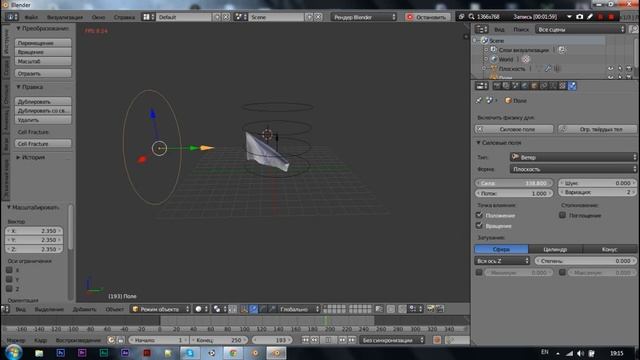This screenshot has height=360, width=640.
Task: Open the Все сцены outliner display dropdown
Action: 581,29
